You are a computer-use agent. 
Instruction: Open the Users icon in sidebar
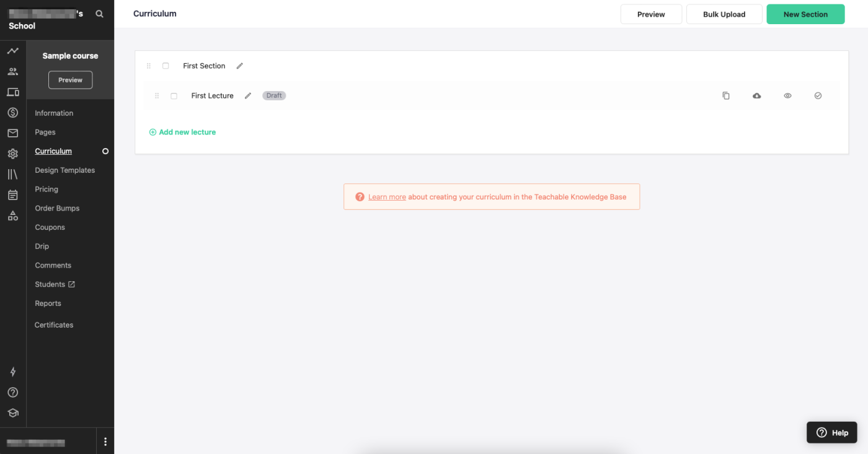(12, 71)
